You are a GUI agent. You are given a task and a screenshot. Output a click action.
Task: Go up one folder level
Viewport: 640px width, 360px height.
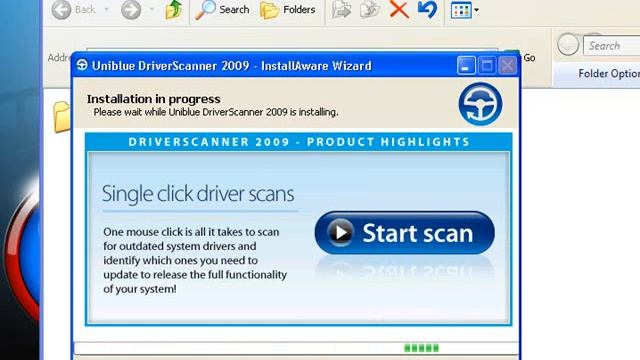[x=174, y=9]
